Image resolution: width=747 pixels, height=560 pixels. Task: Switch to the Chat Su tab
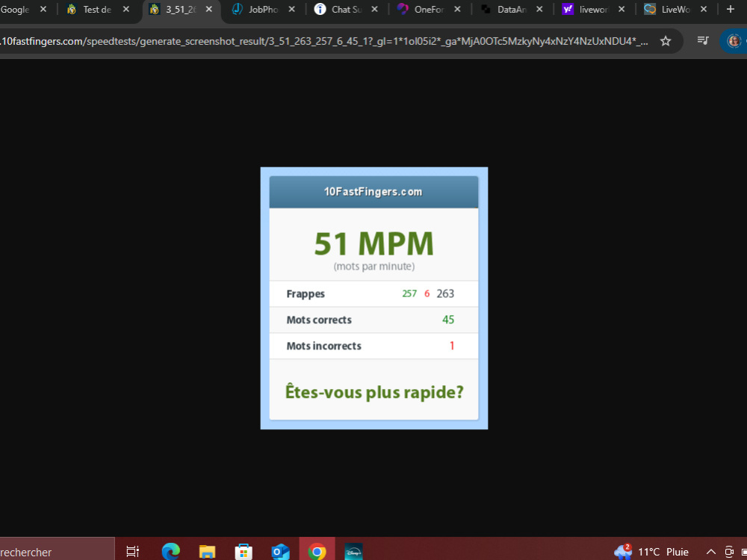pyautogui.click(x=347, y=10)
